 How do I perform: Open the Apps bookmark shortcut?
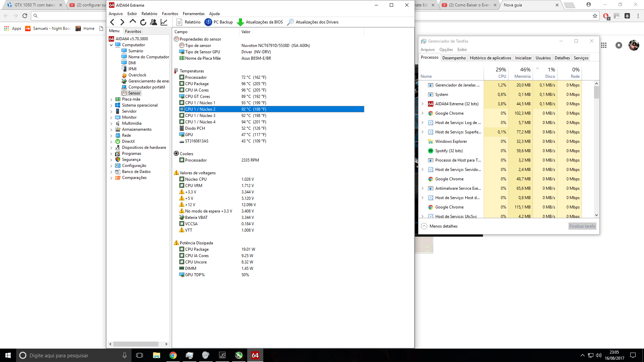[x=13, y=28]
